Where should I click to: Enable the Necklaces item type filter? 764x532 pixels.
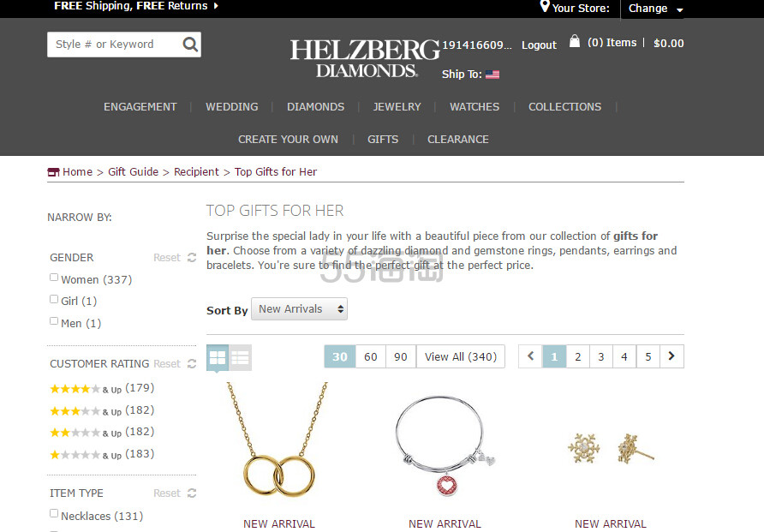pos(54,513)
